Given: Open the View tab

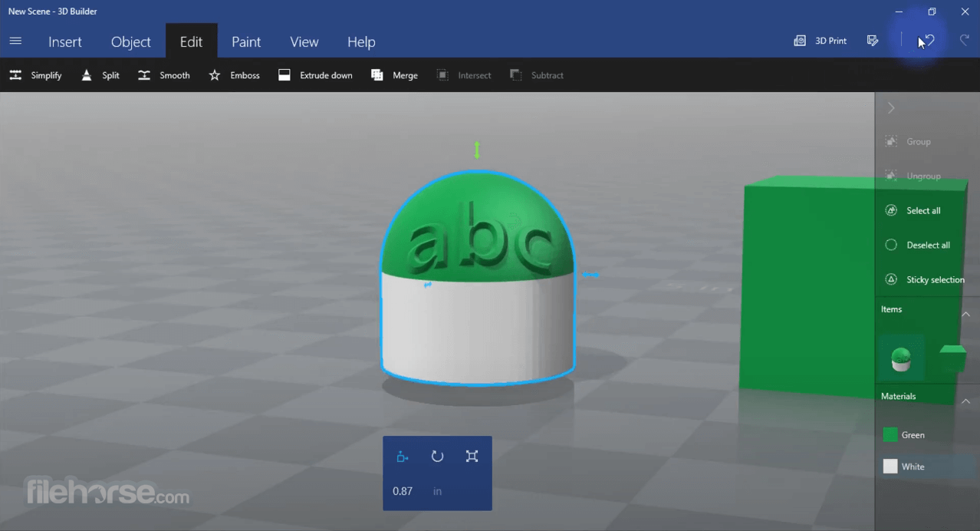Looking at the screenshot, I should pos(304,42).
